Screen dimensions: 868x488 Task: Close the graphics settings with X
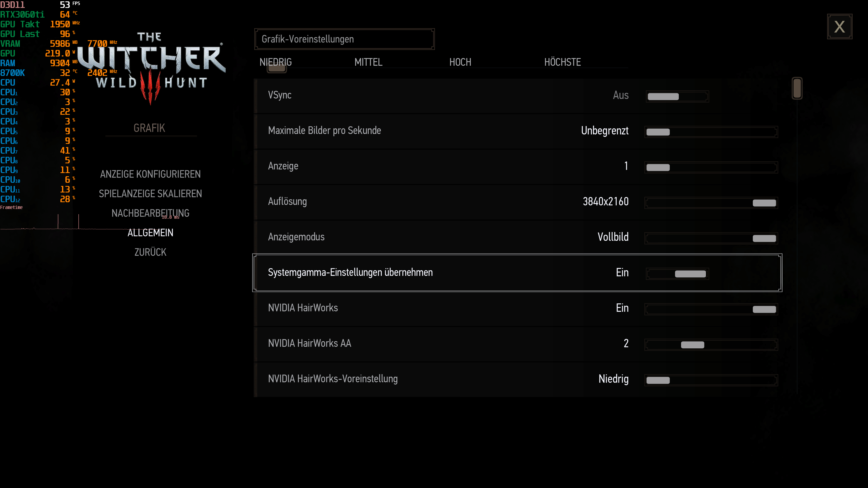pyautogui.click(x=839, y=27)
